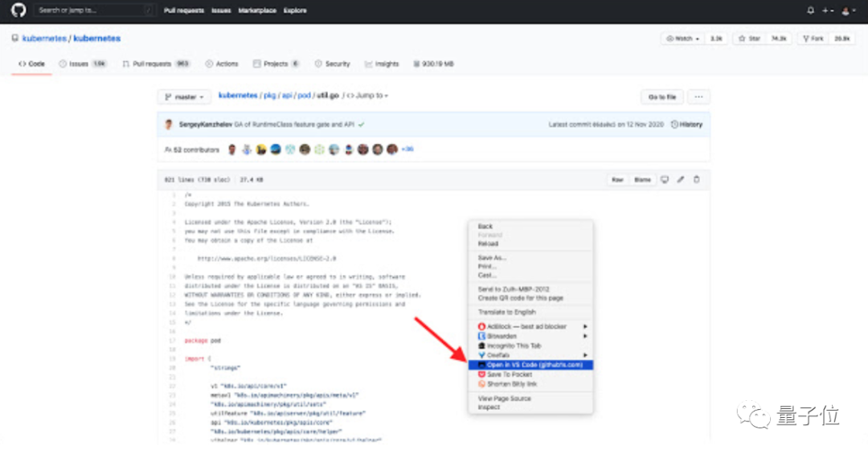
Task: Open the Raw file view
Action: (617, 180)
